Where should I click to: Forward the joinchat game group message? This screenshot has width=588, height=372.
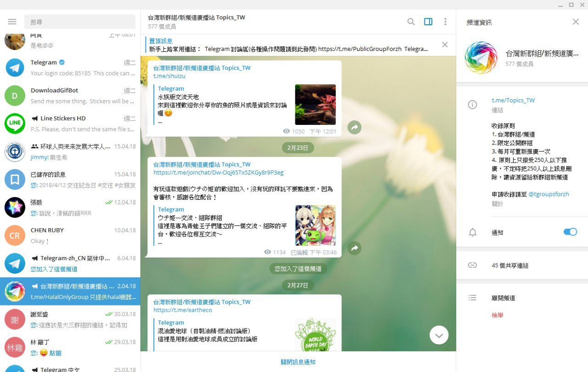(x=354, y=248)
